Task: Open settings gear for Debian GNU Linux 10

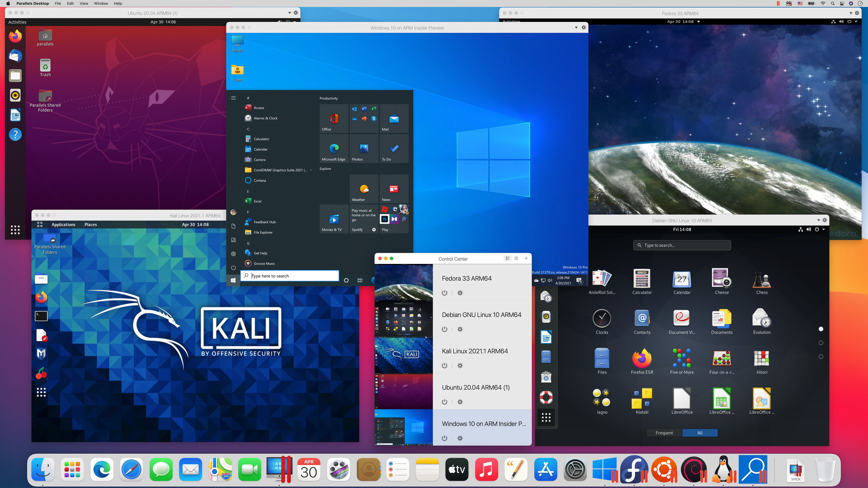Action: point(460,329)
